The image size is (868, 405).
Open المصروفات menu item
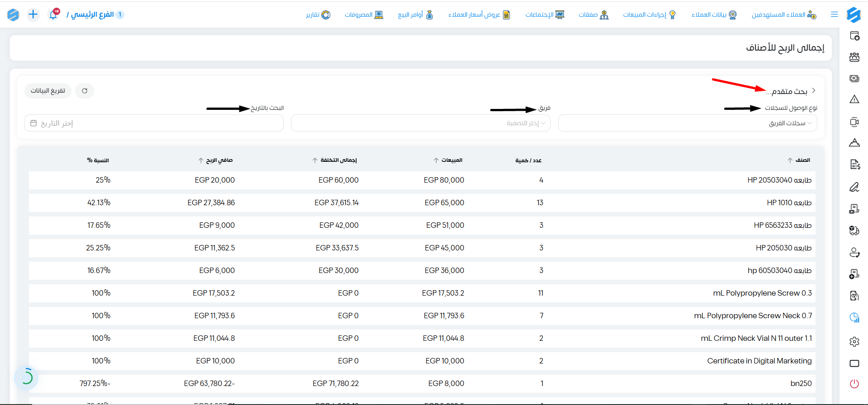tap(364, 15)
